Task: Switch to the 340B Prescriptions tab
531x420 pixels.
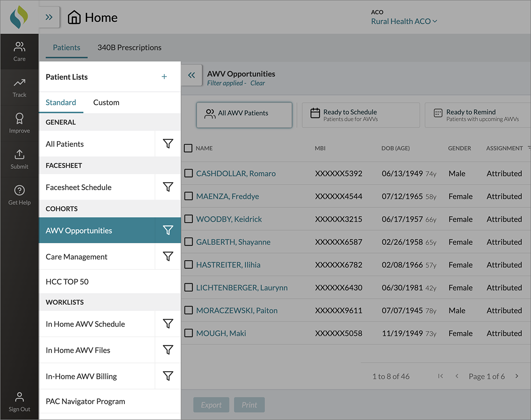Action: pyautogui.click(x=129, y=47)
